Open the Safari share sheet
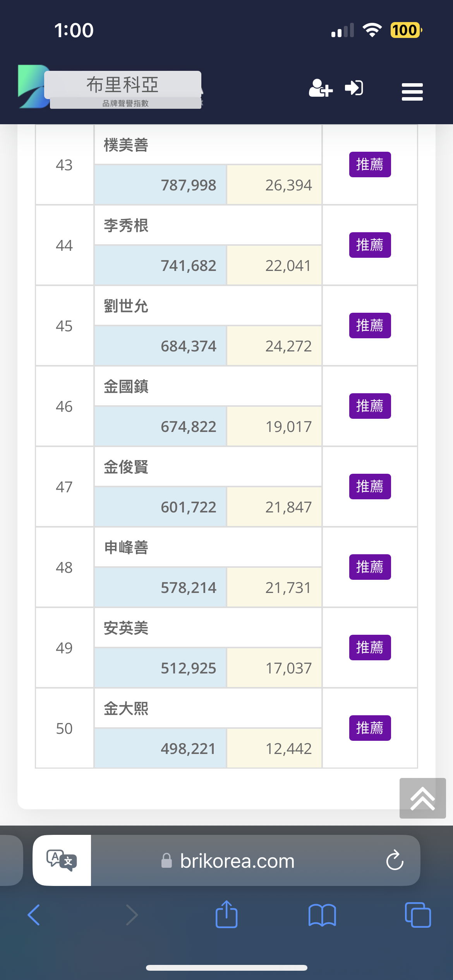This screenshot has width=453, height=980. (x=226, y=915)
